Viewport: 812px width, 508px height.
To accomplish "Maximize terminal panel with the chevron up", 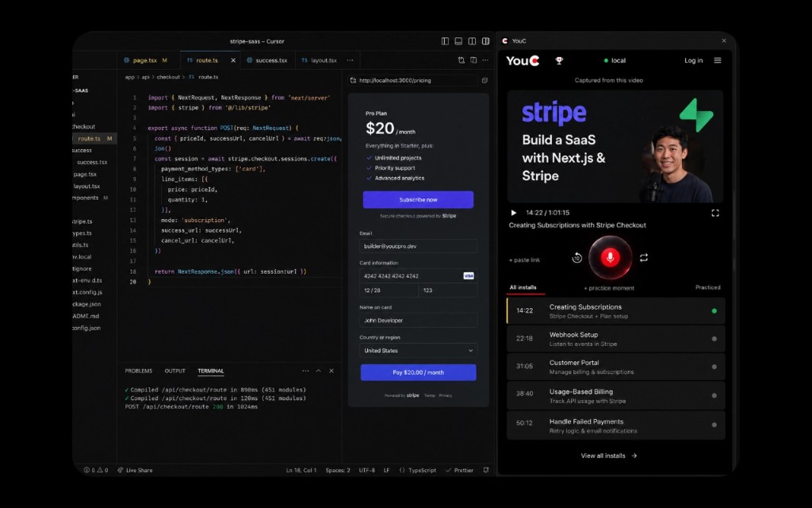I will point(319,371).
